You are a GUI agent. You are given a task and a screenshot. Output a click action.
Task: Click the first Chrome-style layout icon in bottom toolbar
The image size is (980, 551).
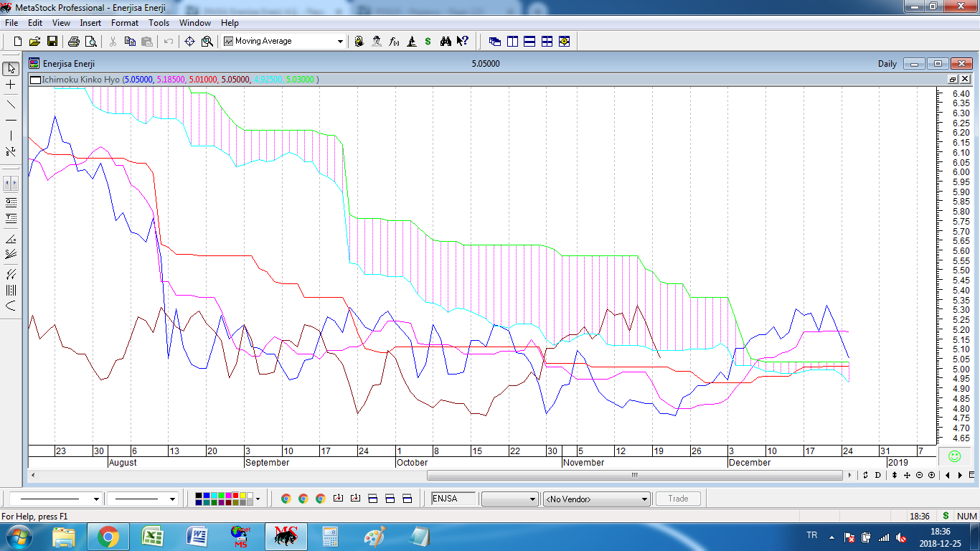click(286, 499)
